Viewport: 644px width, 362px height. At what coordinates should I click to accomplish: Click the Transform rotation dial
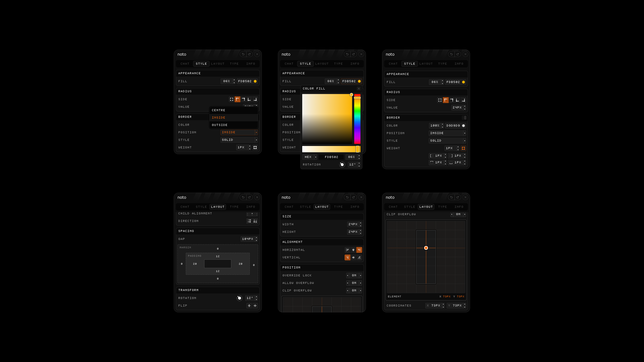click(239, 298)
